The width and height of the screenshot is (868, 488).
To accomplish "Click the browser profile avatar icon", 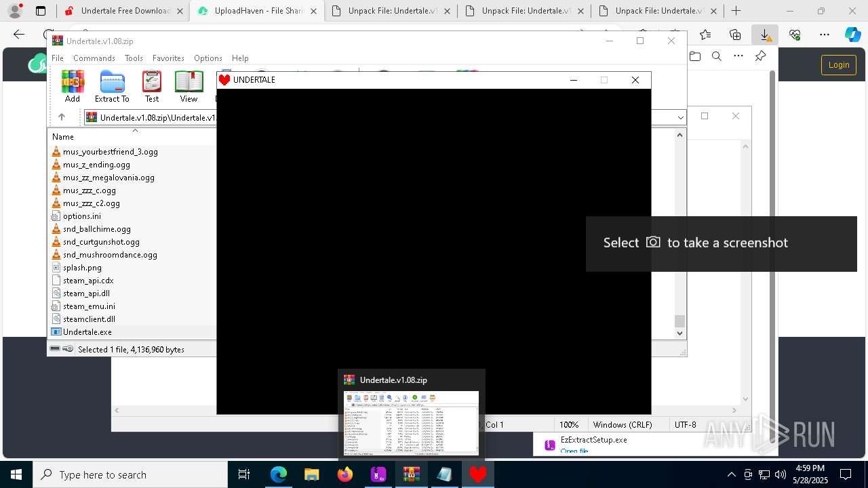I will tap(15, 11).
